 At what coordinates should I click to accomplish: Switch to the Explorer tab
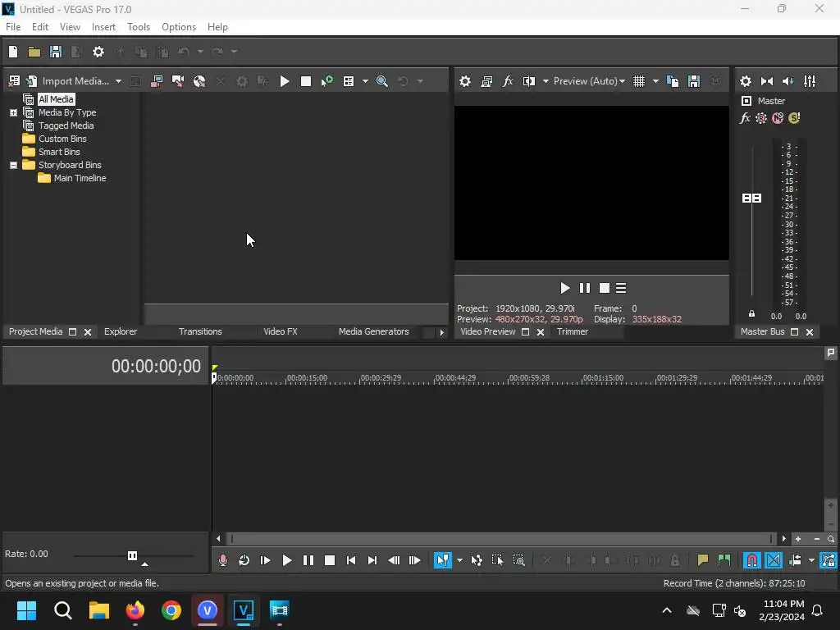point(121,331)
